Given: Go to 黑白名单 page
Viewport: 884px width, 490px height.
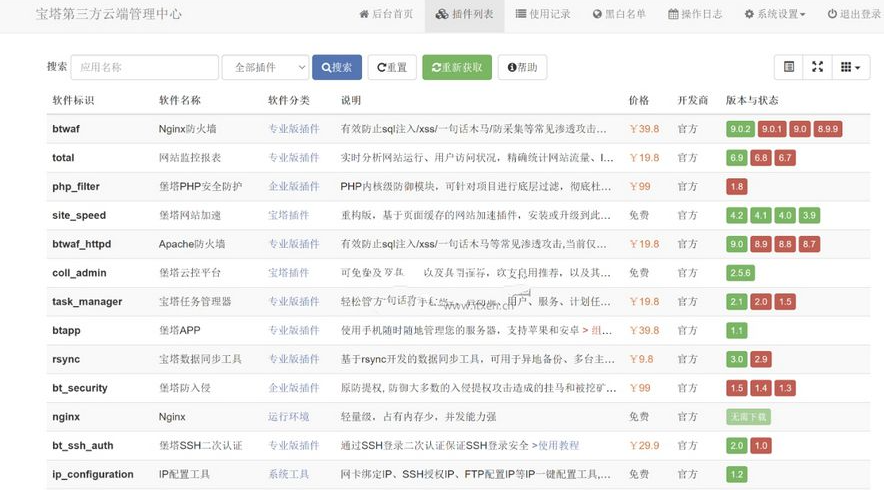Looking at the screenshot, I should tap(619, 14).
